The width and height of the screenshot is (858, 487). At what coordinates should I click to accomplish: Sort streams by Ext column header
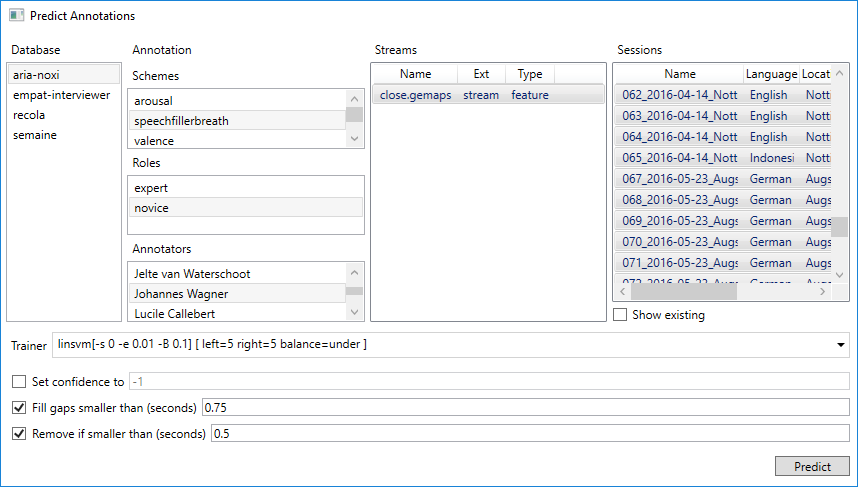click(x=481, y=74)
